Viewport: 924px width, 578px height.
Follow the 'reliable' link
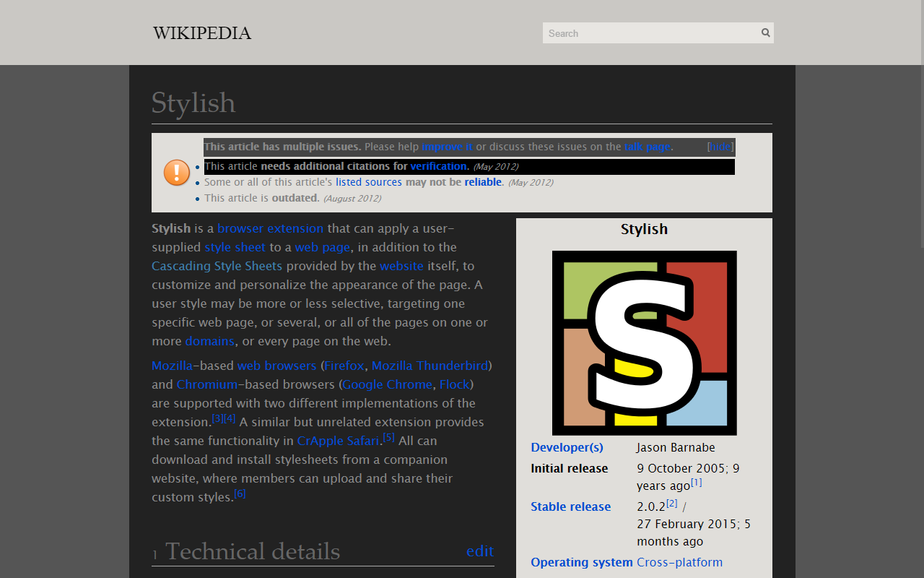[x=483, y=182]
